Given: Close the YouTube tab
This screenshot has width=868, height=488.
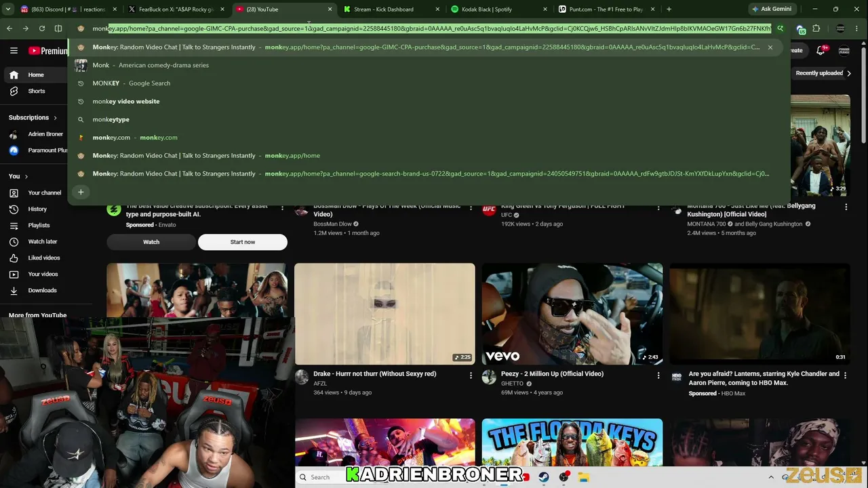Looking at the screenshot, I should 330,9.
